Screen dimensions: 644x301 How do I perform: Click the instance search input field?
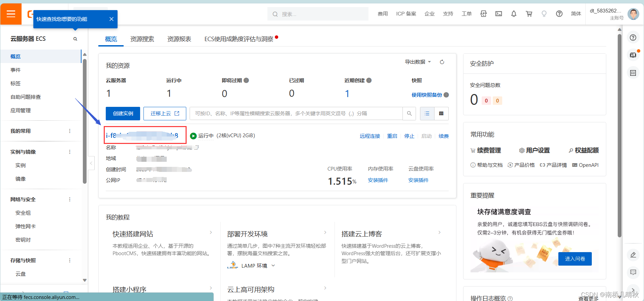(x=296, y=114)
